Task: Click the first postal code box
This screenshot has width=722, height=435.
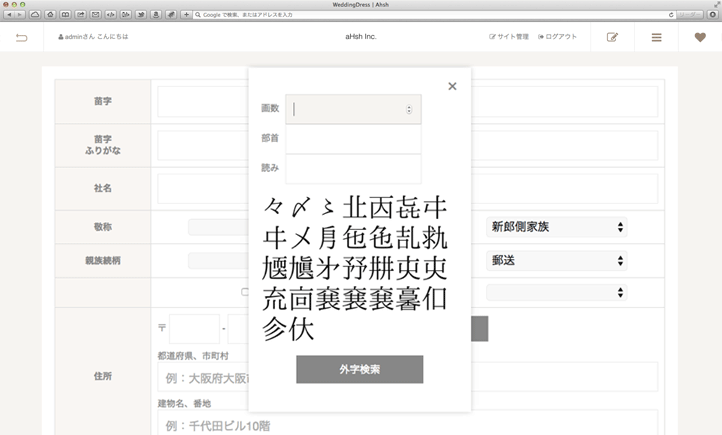Action: [194, 329]
